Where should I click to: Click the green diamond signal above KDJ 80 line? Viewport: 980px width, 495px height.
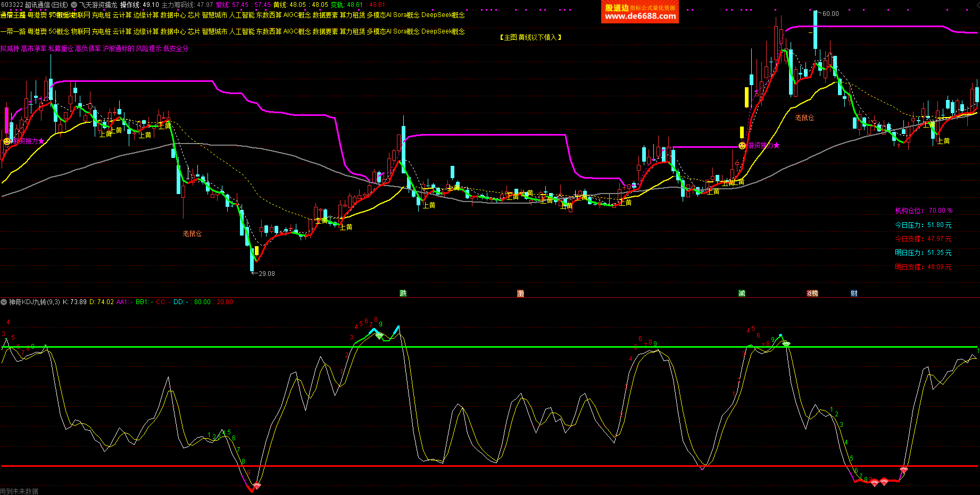(x=379, y=335)
